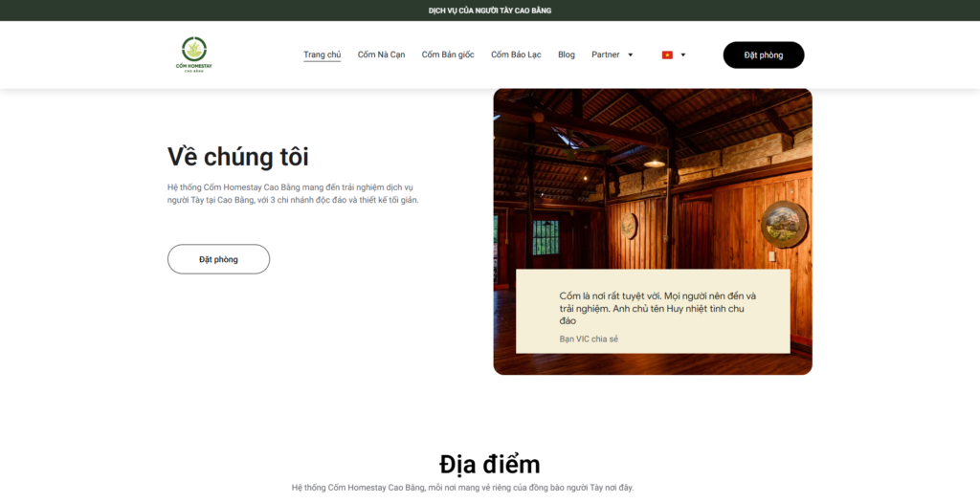Expand the Partner dropdown arrow
The height and width of the screenshot is (503, 980).
(x=630, y=55)
